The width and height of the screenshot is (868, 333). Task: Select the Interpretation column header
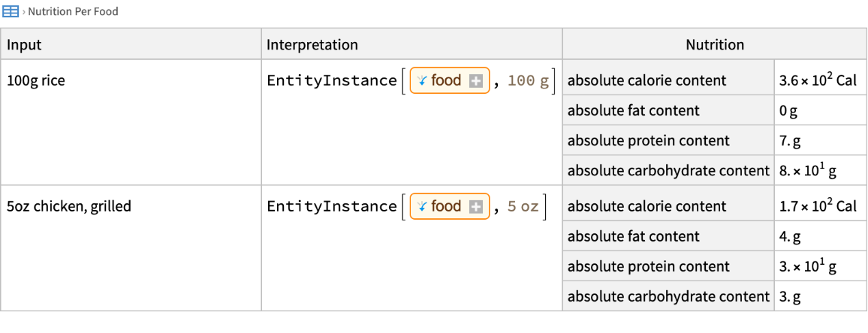[x=312, y=45]
